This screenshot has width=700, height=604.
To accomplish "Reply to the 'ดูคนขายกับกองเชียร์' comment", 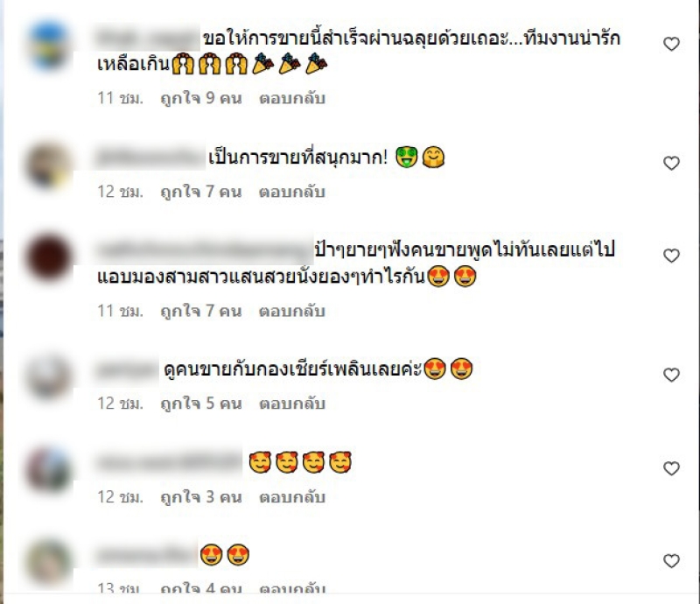I will point(292,404).
